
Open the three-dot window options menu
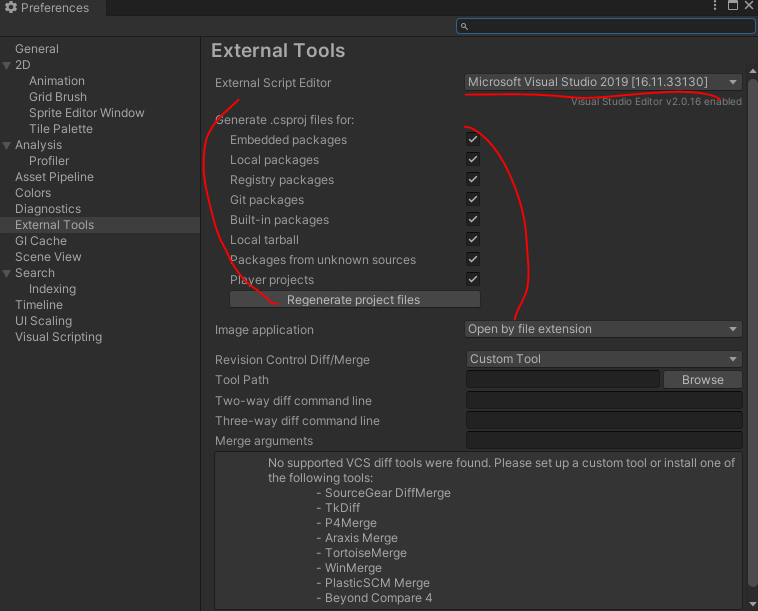click(715, 5)
